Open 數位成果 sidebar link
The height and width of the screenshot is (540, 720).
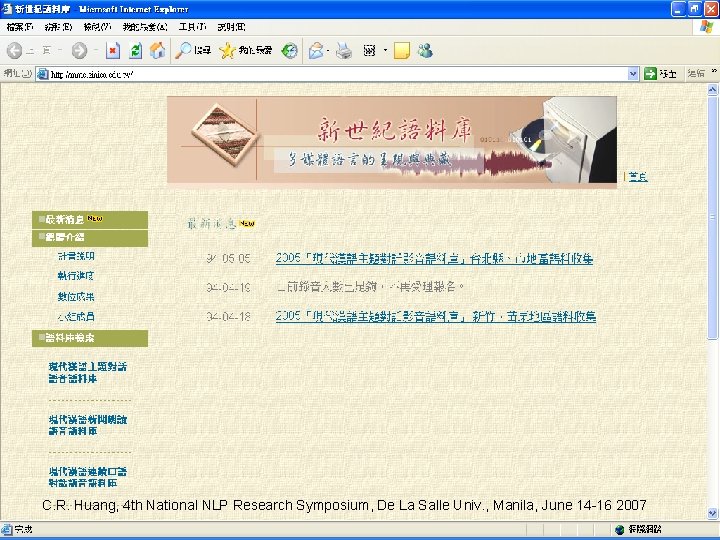point(76,297)
